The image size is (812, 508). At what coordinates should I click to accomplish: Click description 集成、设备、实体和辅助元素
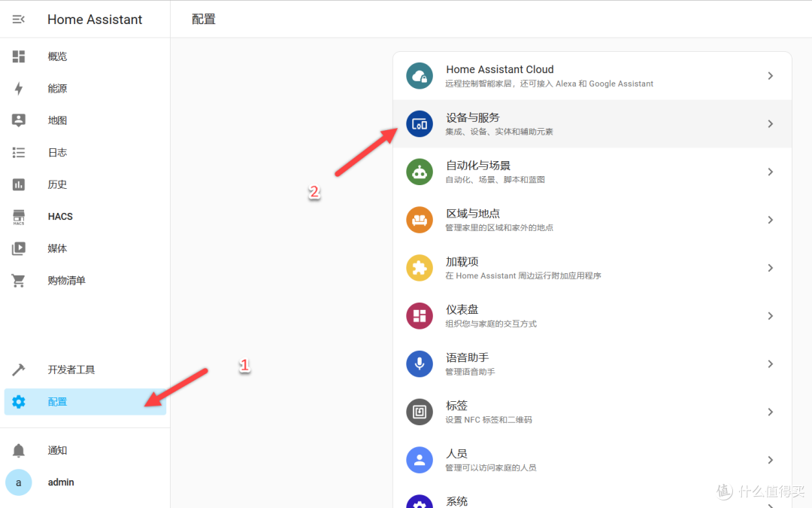pos(499,132)
